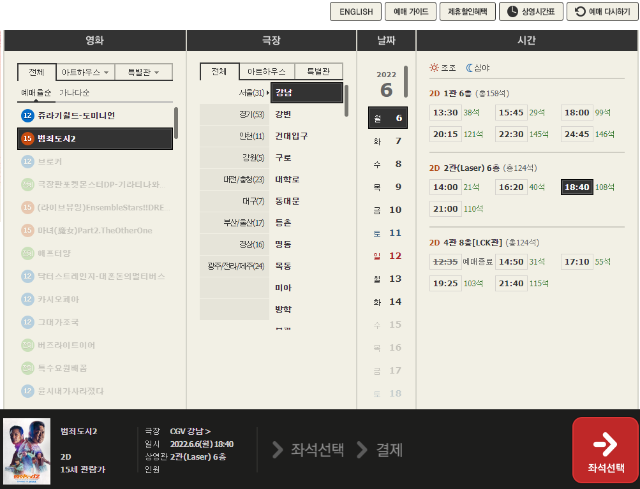Select Sunday the 12th date

388,256
